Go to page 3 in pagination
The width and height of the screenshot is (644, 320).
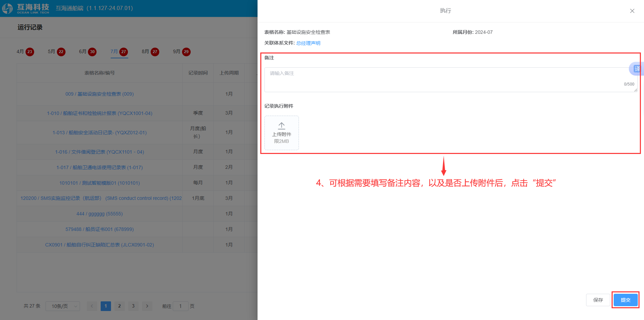(x=133, y=306)
